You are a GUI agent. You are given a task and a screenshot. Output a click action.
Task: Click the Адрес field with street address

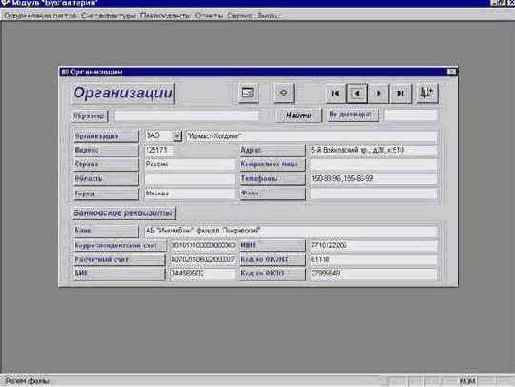[x=373, y=150]
